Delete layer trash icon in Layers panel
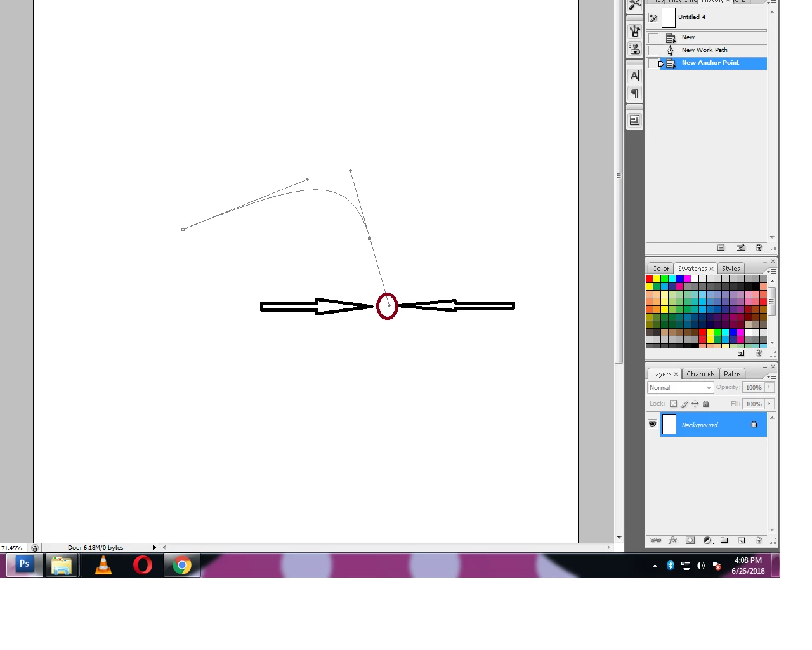Viewport: 812px width, 650px height. click(759, 540)
